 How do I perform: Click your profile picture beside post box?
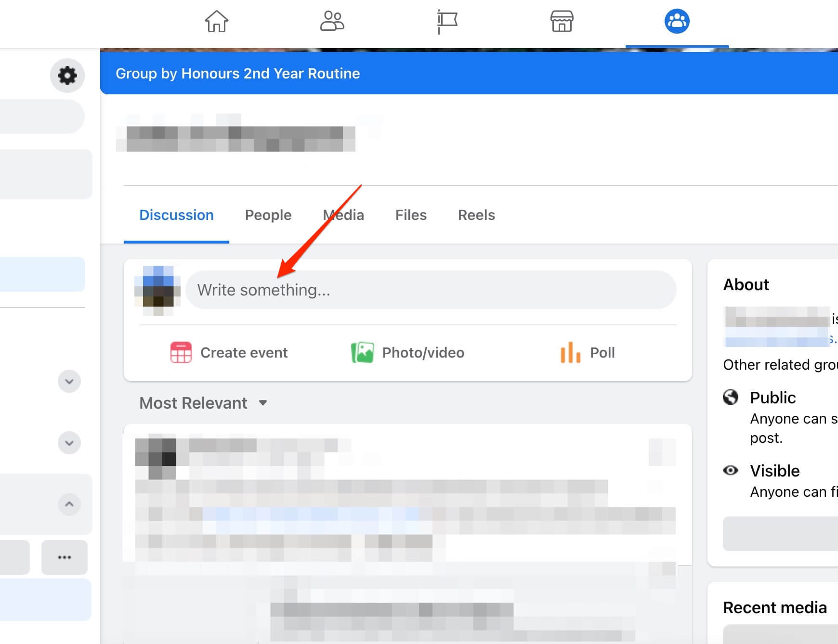click(x=157, y=290)
